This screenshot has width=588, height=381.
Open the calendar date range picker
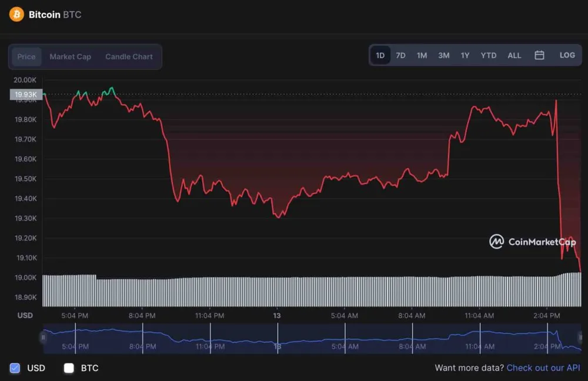point(539,55)
